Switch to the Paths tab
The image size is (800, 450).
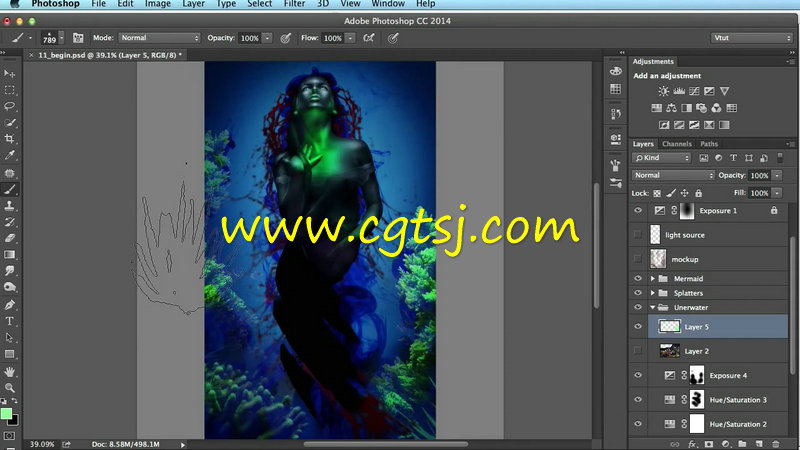[709, 144]
